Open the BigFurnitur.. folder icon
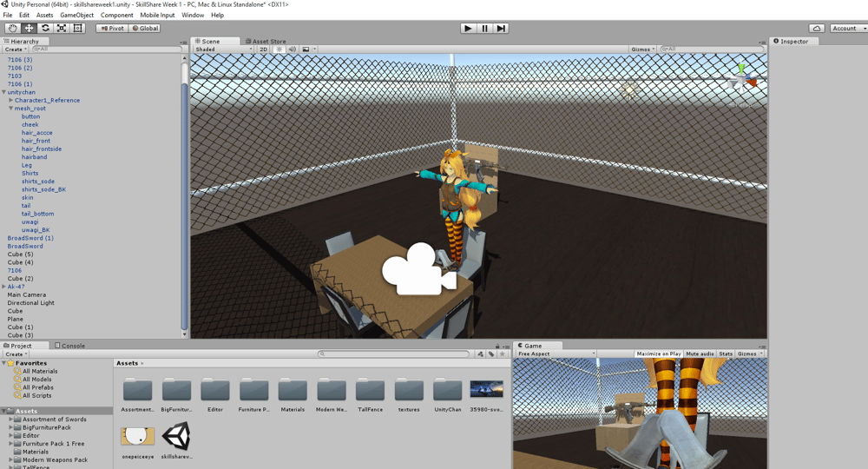 (176, 390)
